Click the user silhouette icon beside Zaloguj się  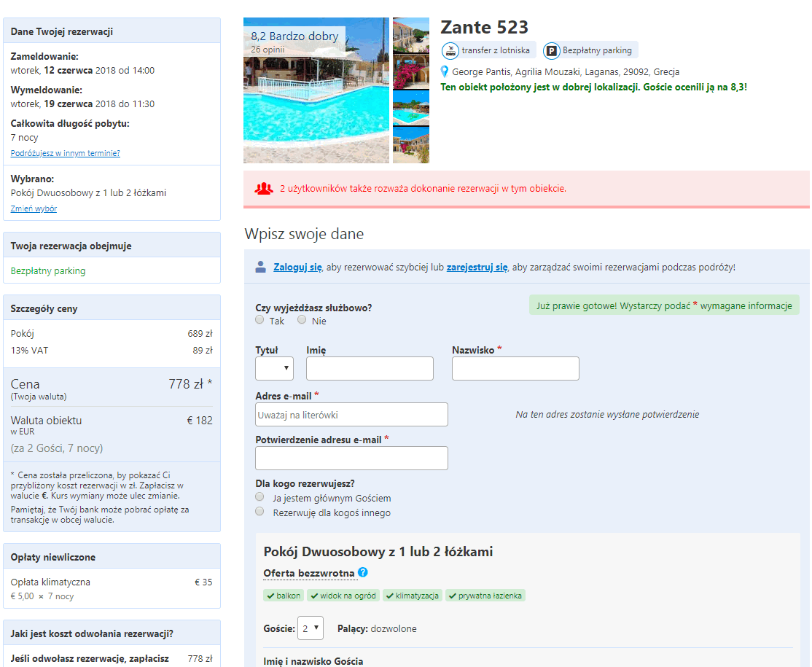click(x=261, y=267)
